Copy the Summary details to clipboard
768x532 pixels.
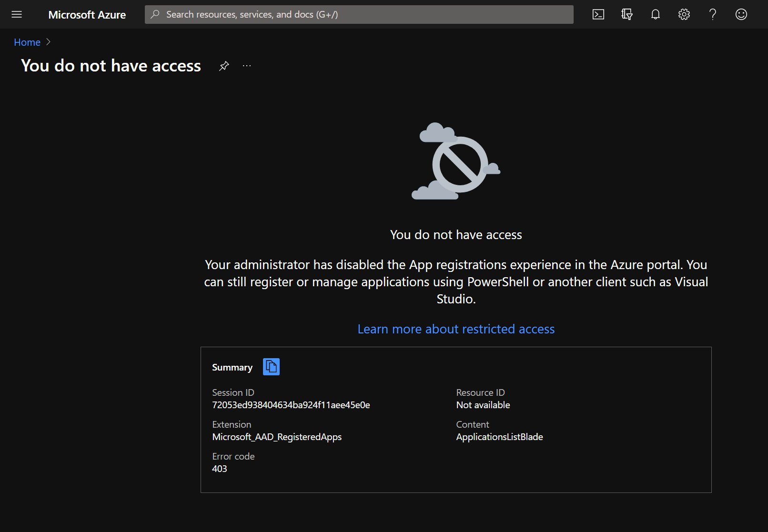tap(271, 367)
